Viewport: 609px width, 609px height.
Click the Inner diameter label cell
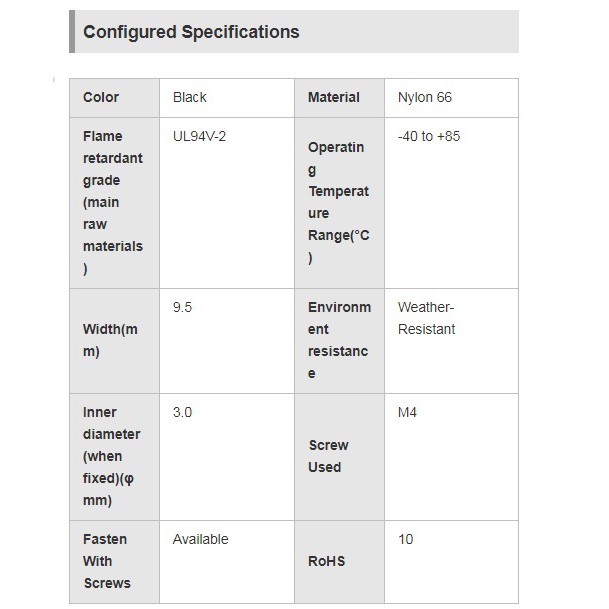112,456
